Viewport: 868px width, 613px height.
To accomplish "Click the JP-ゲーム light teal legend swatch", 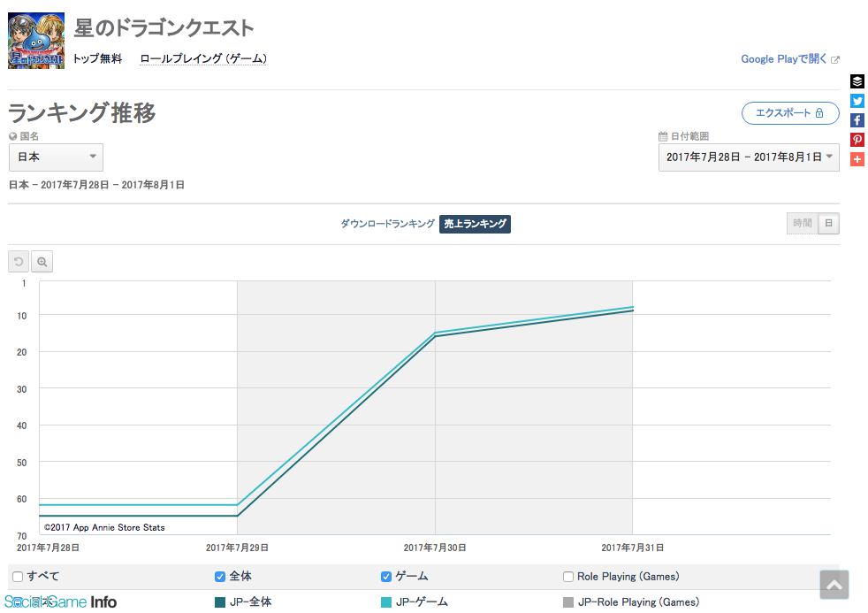I will pos(386,602).
